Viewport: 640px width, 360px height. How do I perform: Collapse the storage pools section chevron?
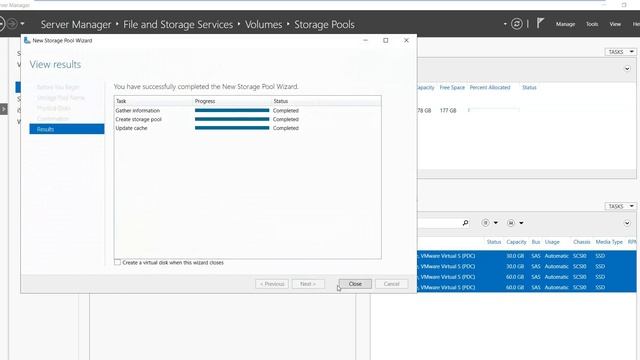point(627,69)
